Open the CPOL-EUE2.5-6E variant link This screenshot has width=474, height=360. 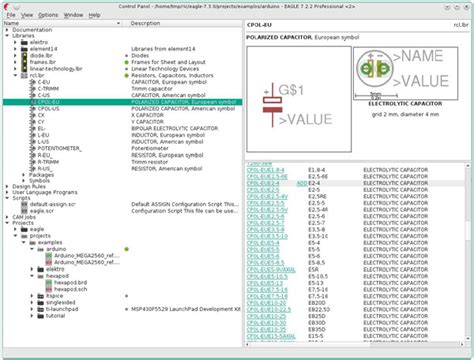[x=267, y=177]
